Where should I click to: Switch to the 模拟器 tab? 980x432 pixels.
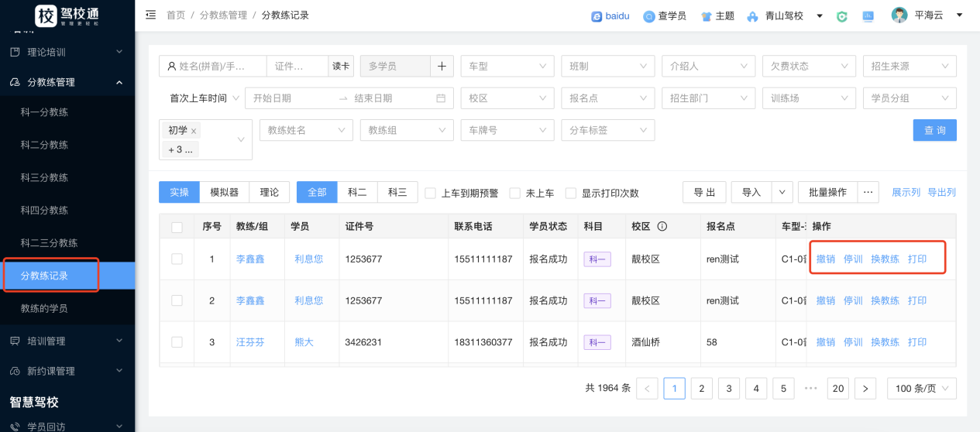(224, 192)
